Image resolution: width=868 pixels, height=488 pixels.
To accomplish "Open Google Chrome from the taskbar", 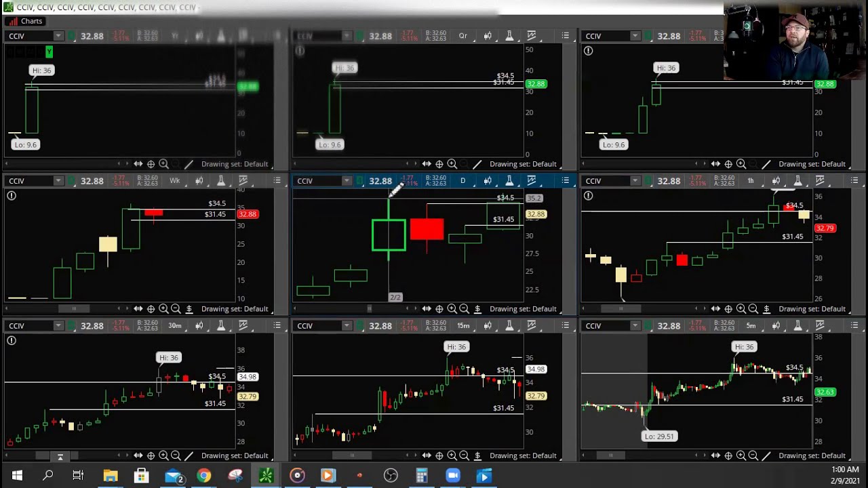I will [203, 476].
